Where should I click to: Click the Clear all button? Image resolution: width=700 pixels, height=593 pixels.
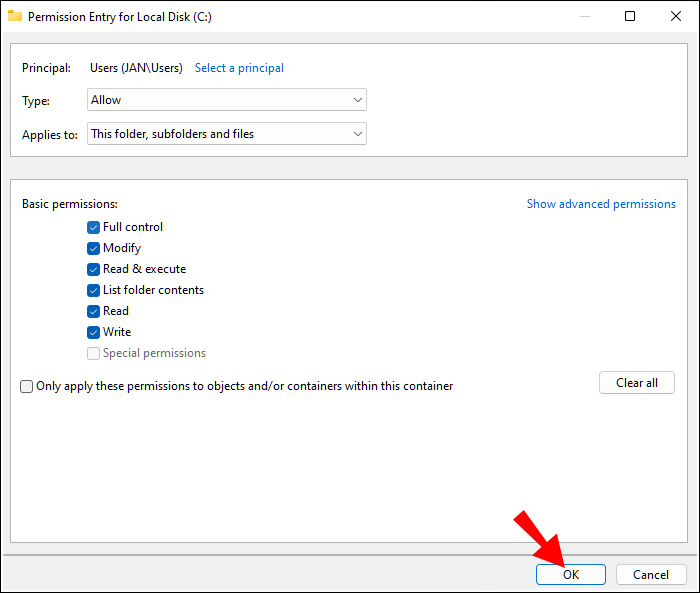pos(637,383)
